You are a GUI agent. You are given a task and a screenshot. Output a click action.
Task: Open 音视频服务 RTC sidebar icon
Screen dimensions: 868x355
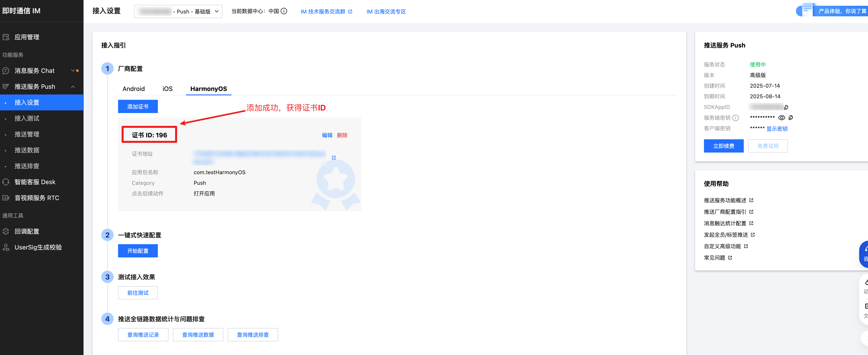point(6,198)
